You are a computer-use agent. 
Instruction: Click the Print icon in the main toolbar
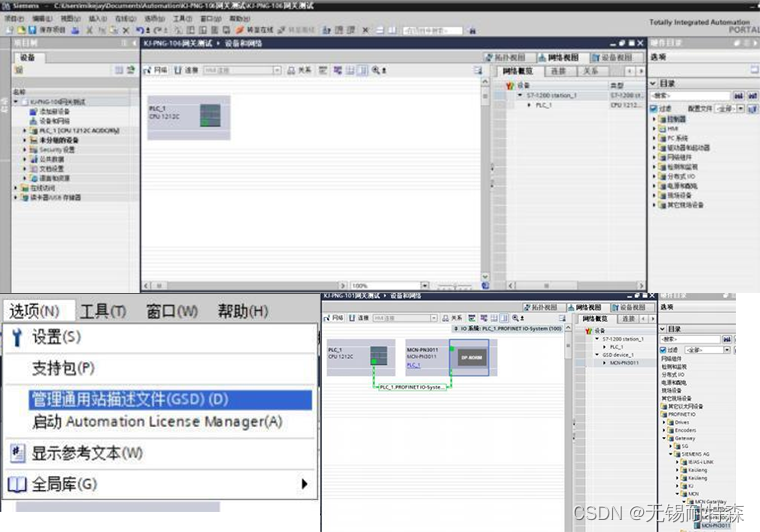pyautogui.click(x=75, y=30)
